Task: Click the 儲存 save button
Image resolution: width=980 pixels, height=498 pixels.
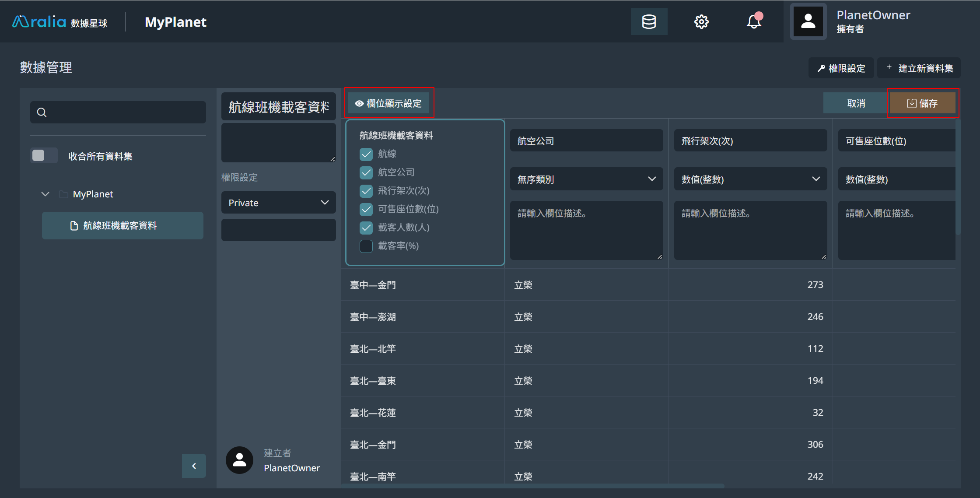Action: tap(923, 103)
